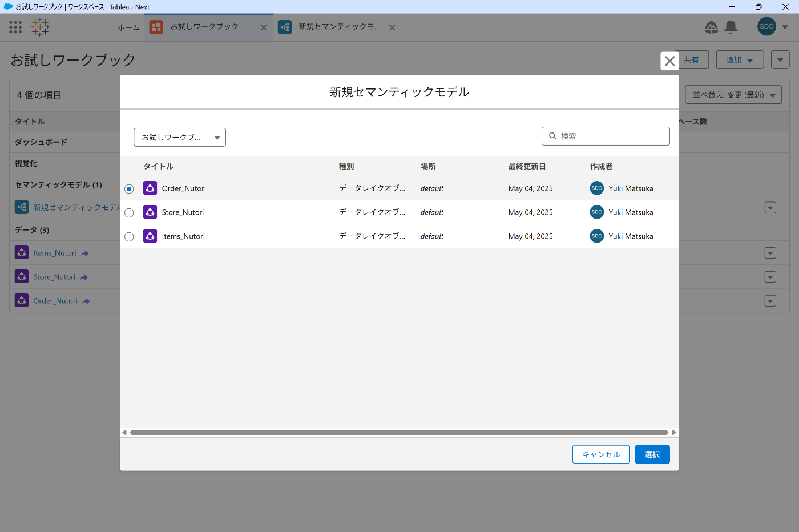Click the 共有 button
Image resolution: width=799 pixels, height=532 pixels.
(692, 60)
